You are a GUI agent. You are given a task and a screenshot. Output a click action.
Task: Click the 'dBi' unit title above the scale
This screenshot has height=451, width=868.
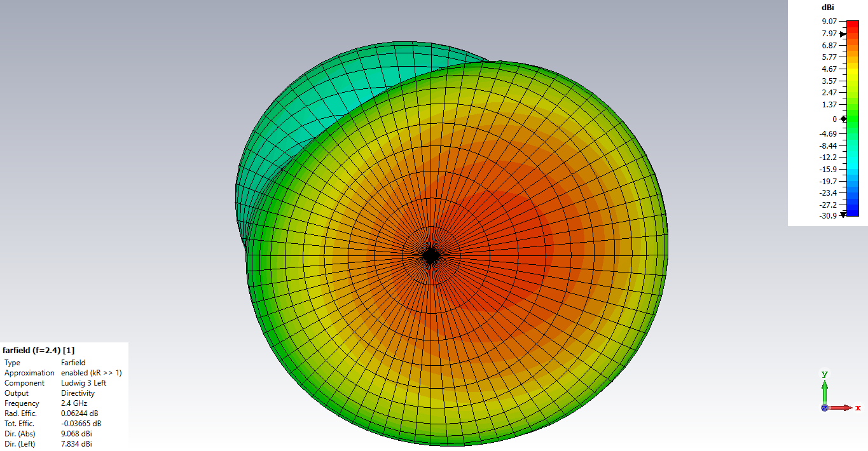click(x=827, y=8)
